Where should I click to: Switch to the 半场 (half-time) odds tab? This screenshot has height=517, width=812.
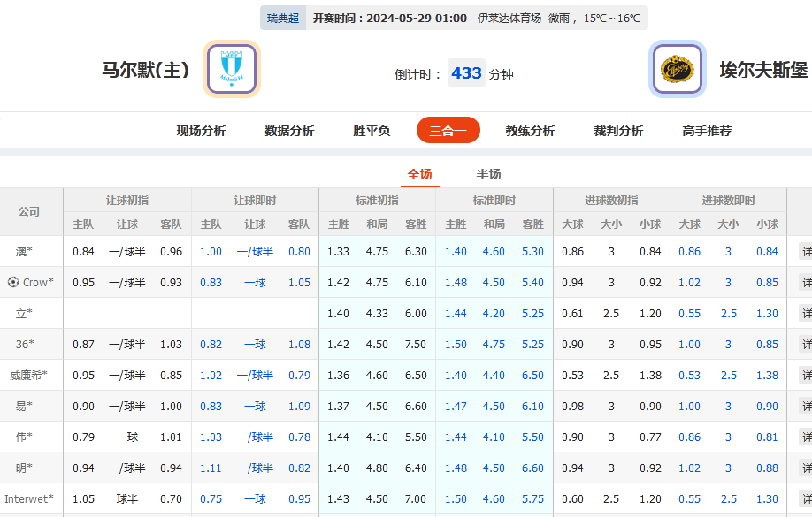[490, 174]
